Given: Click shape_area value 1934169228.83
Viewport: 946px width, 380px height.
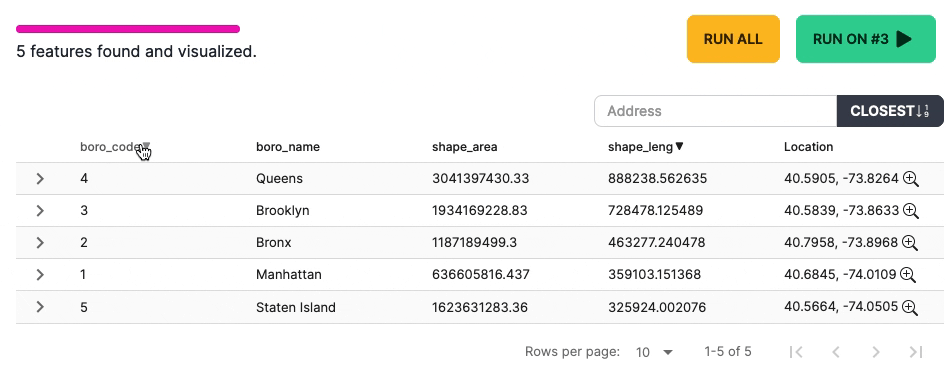Looking at the screenshot, I should 480,211.
